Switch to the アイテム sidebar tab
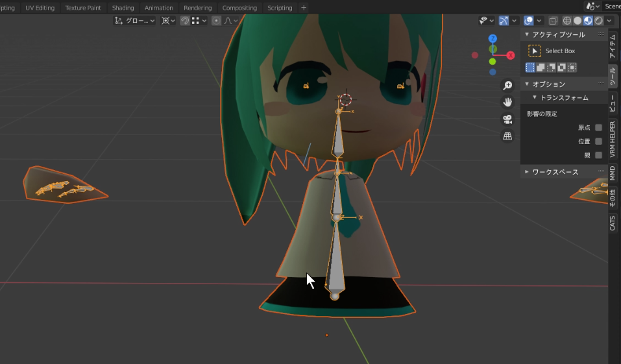Image resolution: width=621 pixels, height=364 pixels. pyautogui.click(x=613, y=46)
